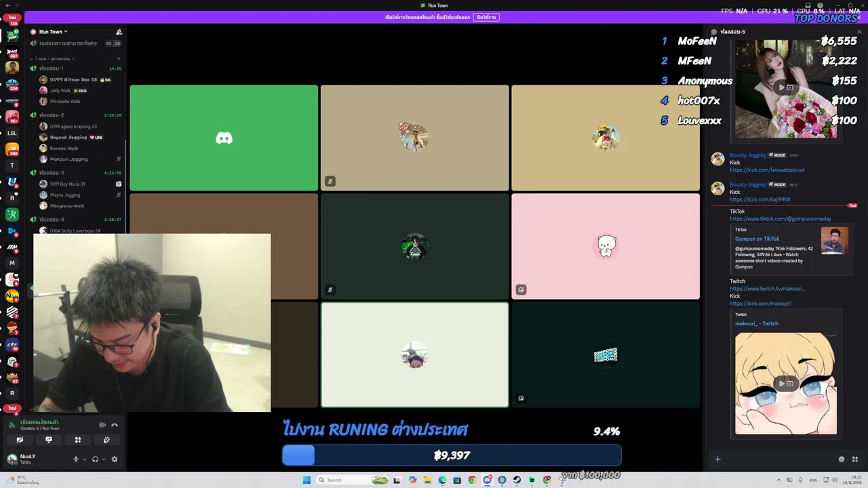The image size is (868, 488).
Task: Open Steam from the taskbar
Action: click(517, 480)
